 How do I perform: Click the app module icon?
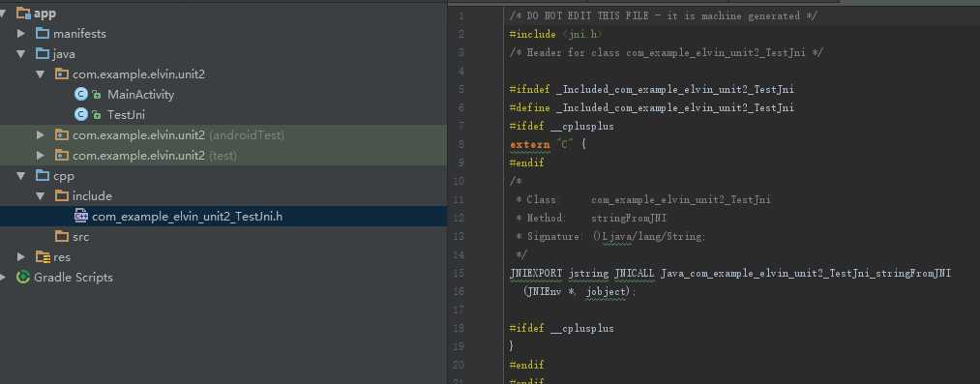[x=24, y=13]
